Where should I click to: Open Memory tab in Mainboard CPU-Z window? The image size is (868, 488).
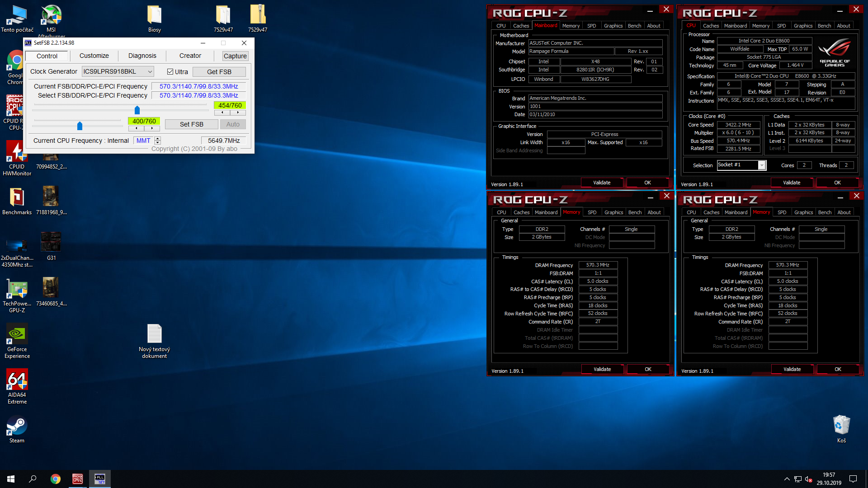point(571,26)
